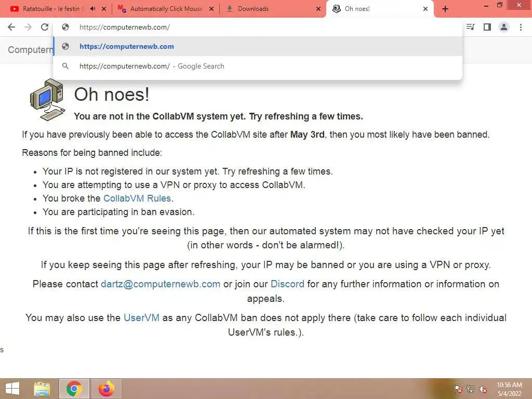Close the Ratatouille tab
The width and height of the screenshot is (532, 399).
pos(104,9)
